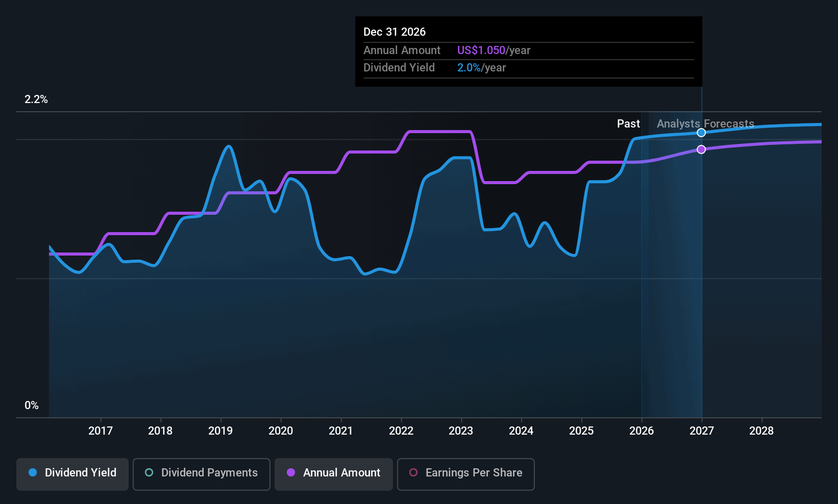Image resolution: width=838 pixels, height=504 pixels.
Task: Click the blue data point marker at 2027
Action: [701, 133]
